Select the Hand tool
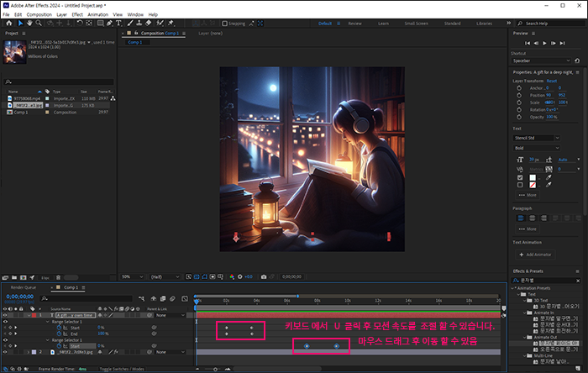 pyautogui.click(x=29, y=24)
